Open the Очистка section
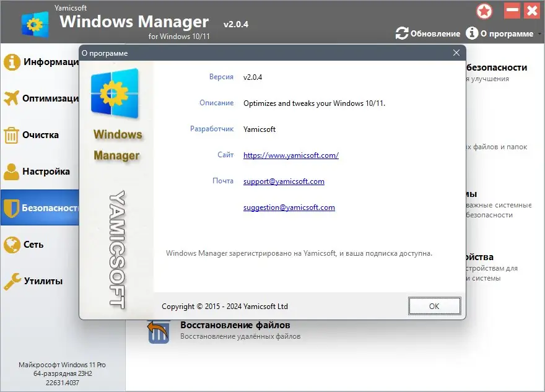 (x=40, y=135)
